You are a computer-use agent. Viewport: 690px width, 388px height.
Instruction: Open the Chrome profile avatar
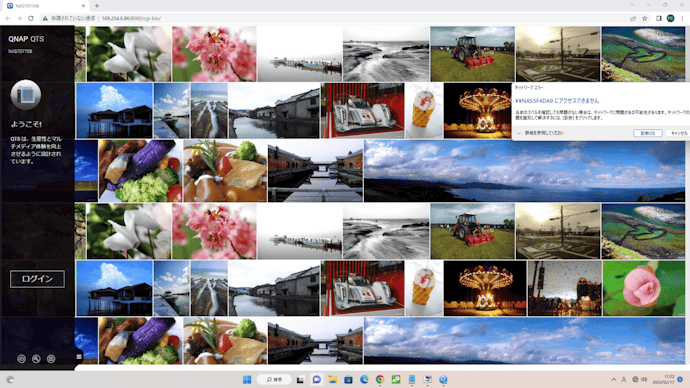coord(670,18)
